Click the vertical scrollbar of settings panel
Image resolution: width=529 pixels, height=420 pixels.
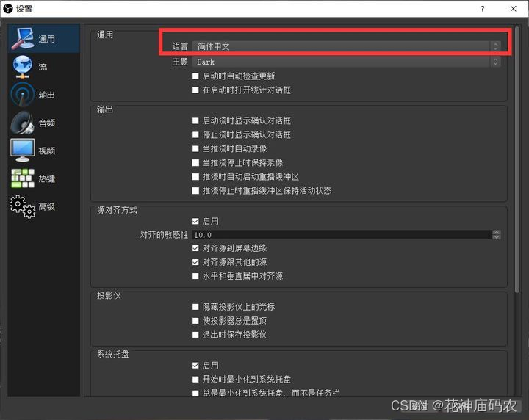click(x=517, y=159)
